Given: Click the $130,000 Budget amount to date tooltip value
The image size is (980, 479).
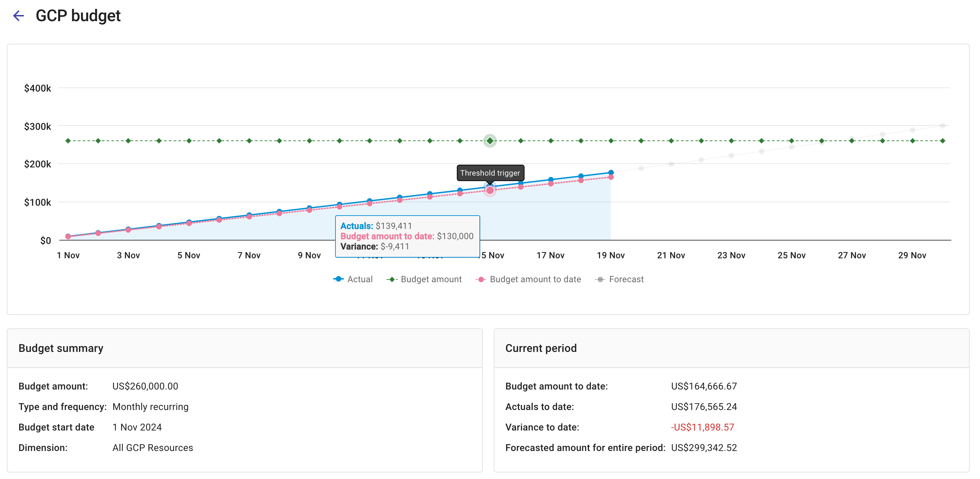Looking at the screenshot, I should tap(455, 236).
